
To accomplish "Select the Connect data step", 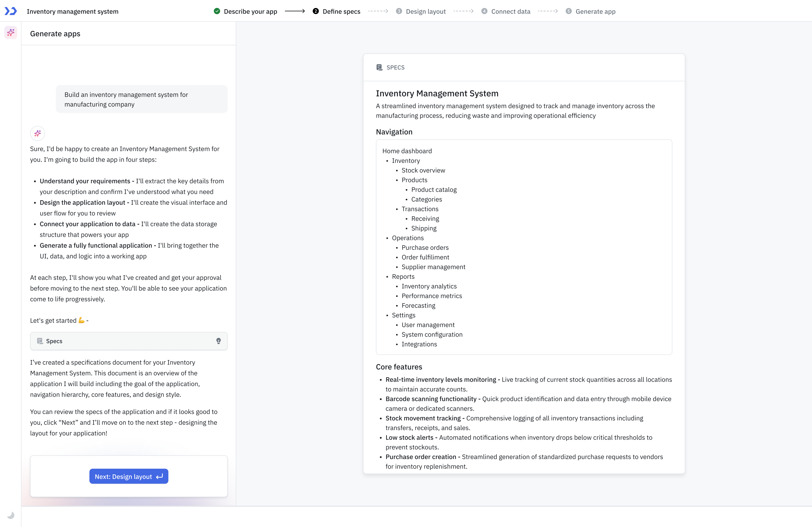I will click(x=510, y=12).
